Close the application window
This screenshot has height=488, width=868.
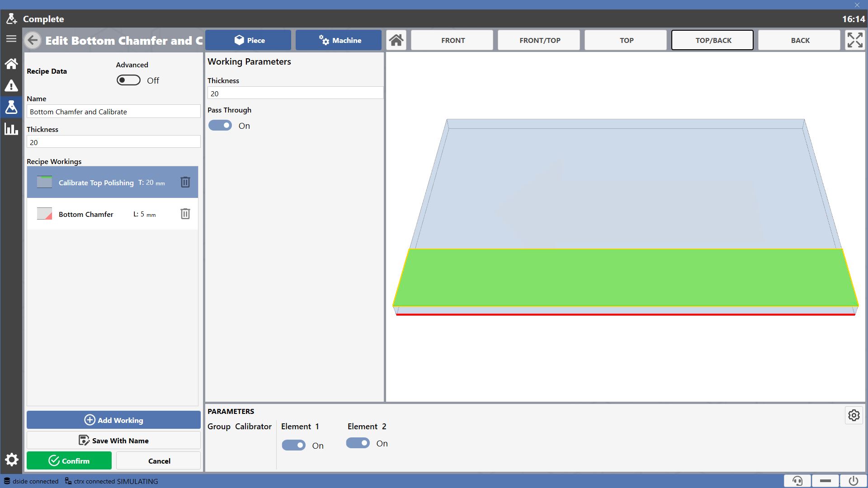(x=857, y=5)
